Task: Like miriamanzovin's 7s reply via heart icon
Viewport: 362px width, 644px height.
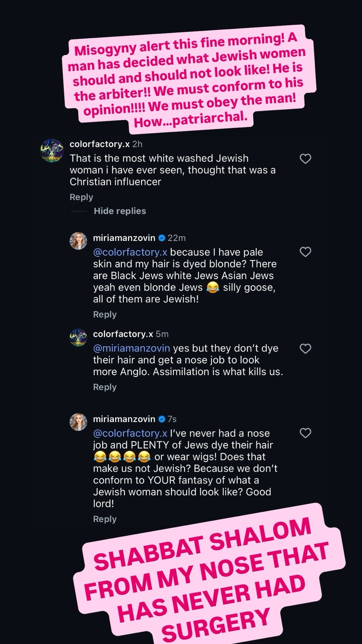Action: pos(305,433)
